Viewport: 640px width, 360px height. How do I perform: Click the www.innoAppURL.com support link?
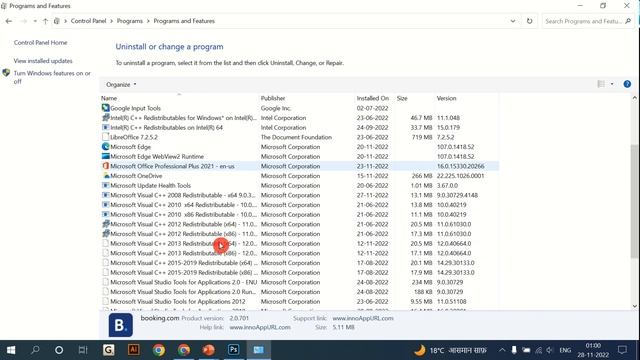click(363, 318)
